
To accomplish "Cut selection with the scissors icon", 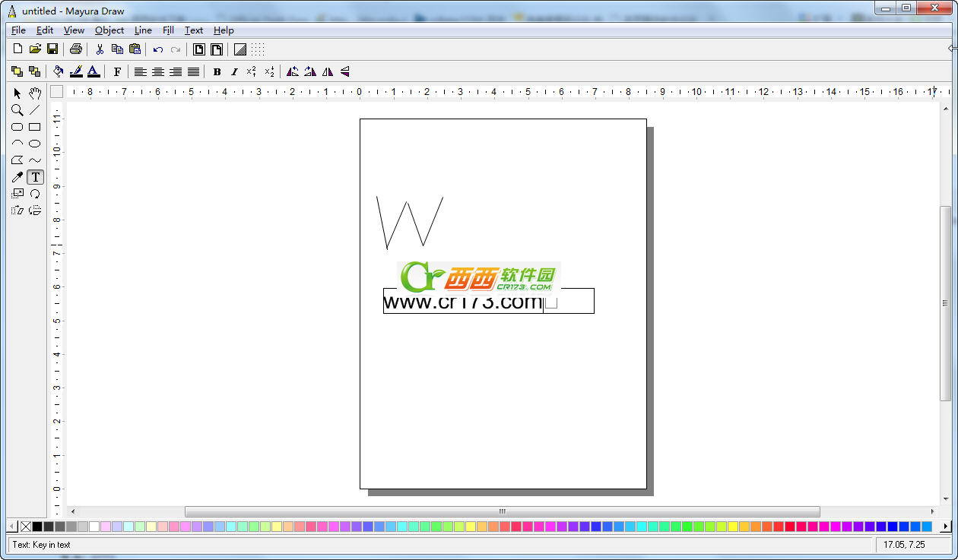I will click(x=99, y=49).
